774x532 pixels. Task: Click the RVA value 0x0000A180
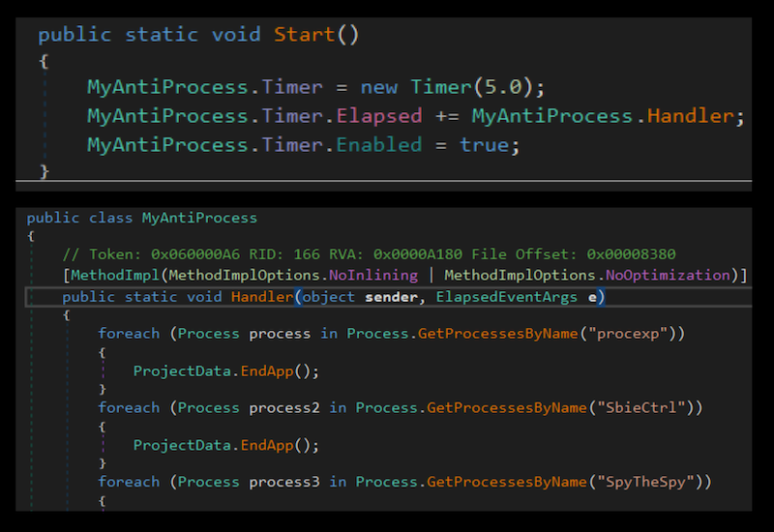[x=418, y=254]
